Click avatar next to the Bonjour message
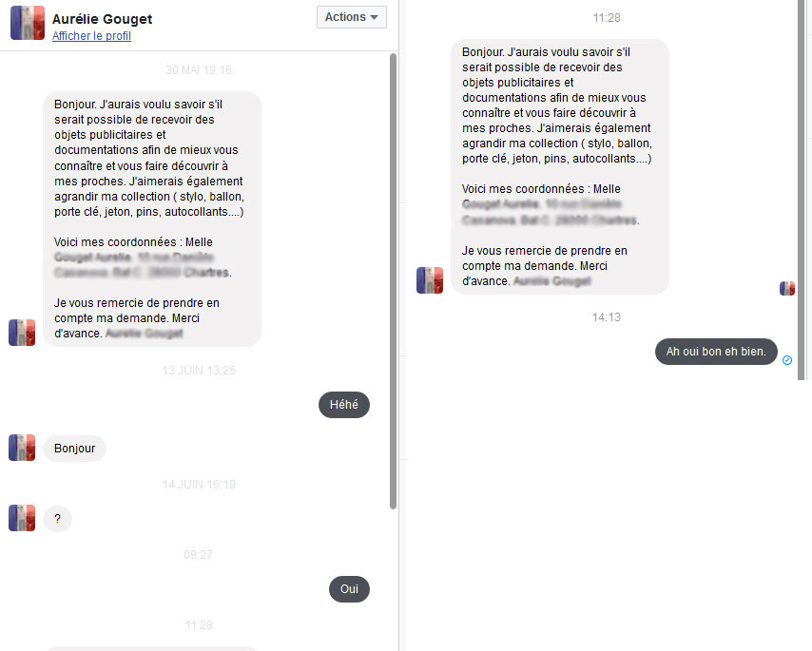This screenshot has width=812, height=651. coord(22,448)
